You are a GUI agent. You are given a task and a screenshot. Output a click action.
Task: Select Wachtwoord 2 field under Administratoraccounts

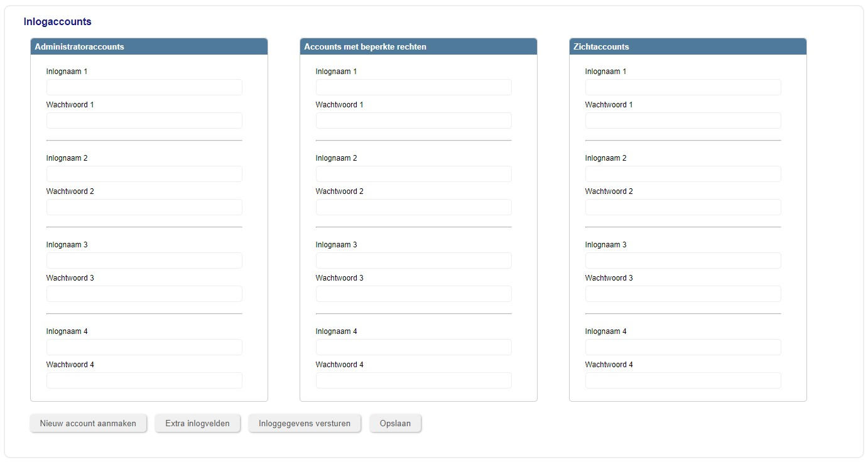tap(144, 207)
